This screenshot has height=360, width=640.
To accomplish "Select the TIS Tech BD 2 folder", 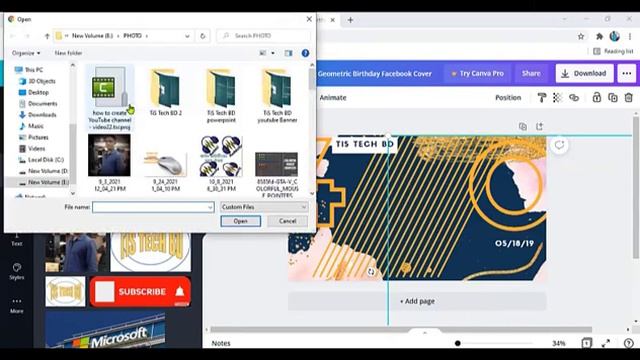I will point(165,93).
